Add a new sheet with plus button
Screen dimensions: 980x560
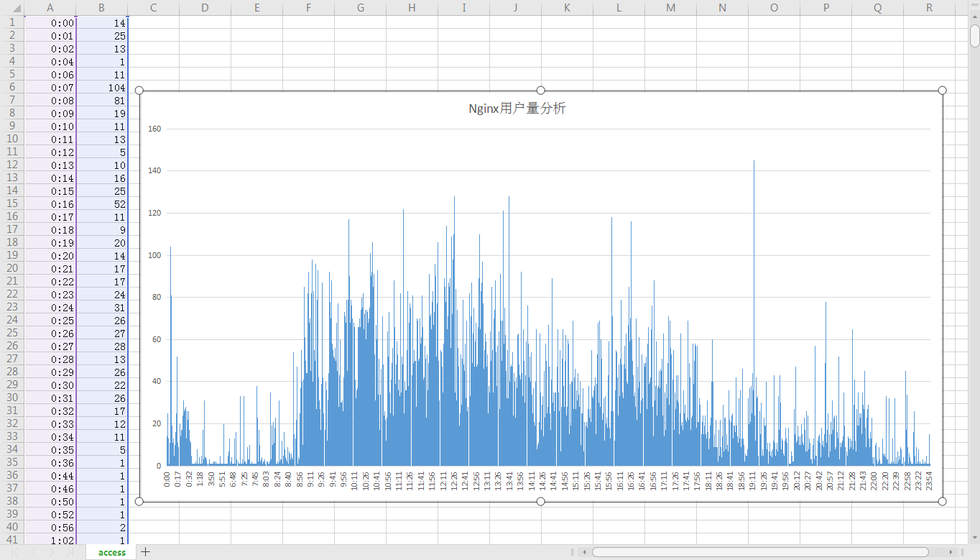[x=146, y=552]
